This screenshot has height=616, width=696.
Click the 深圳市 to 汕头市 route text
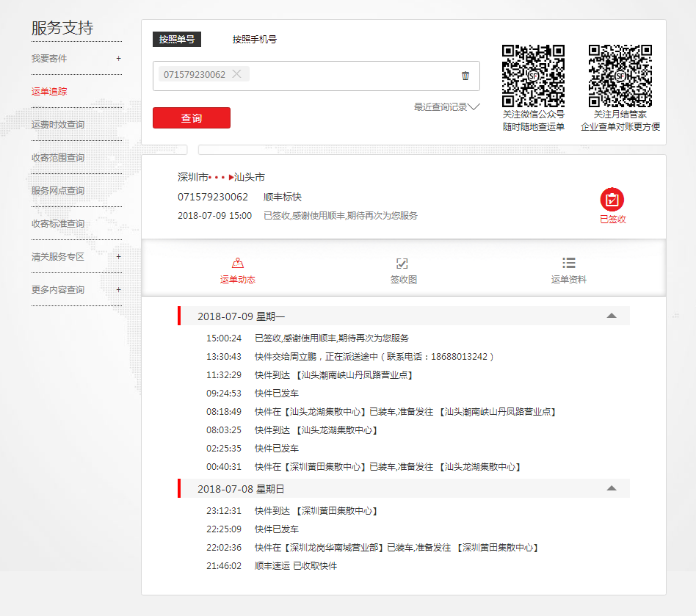[x=221, y=177]
